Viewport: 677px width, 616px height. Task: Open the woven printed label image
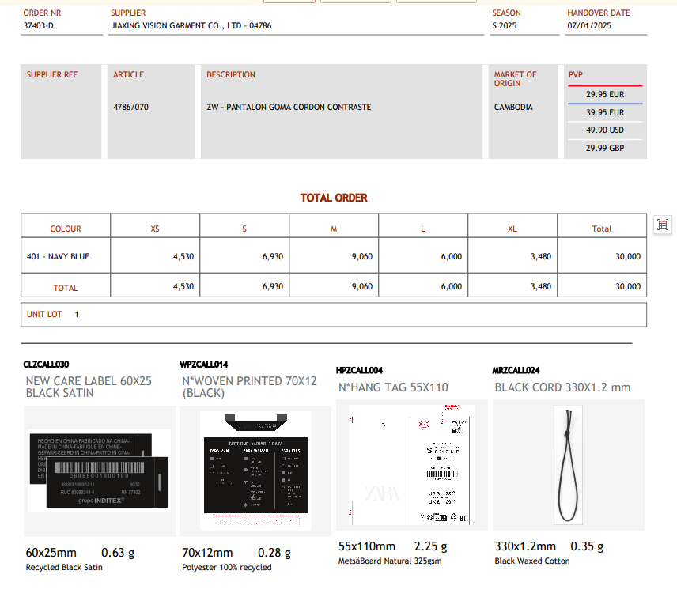click(255, 471)
